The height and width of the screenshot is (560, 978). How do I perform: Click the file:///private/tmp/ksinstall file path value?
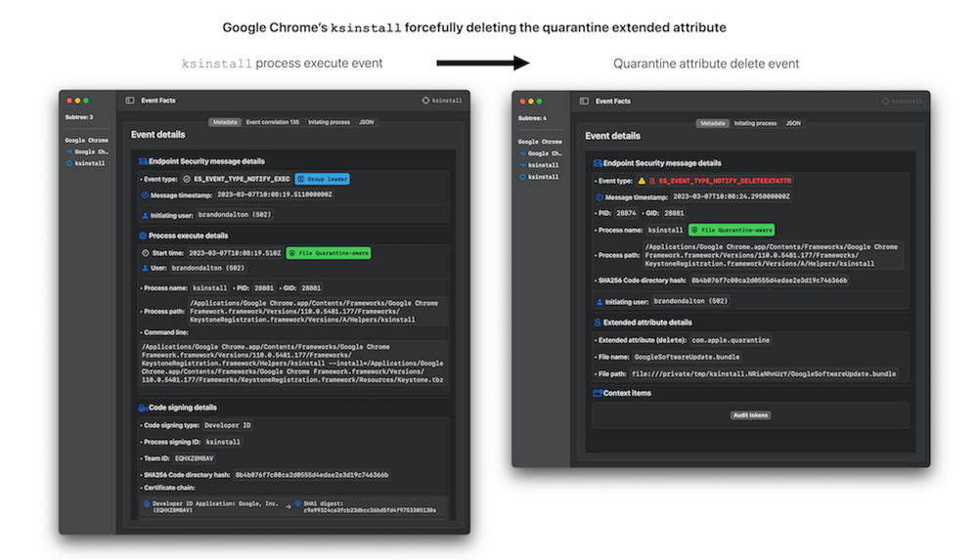764,374
